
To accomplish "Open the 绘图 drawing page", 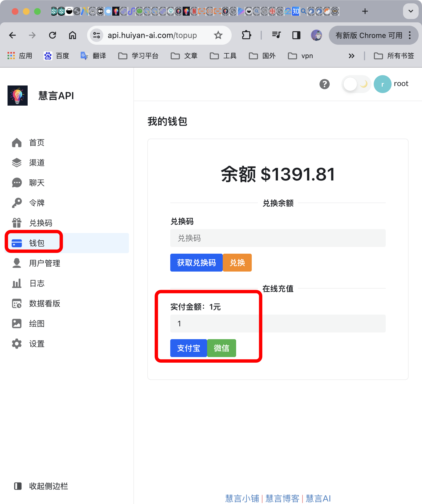I will pyautogui.click(x=37, y=324).
